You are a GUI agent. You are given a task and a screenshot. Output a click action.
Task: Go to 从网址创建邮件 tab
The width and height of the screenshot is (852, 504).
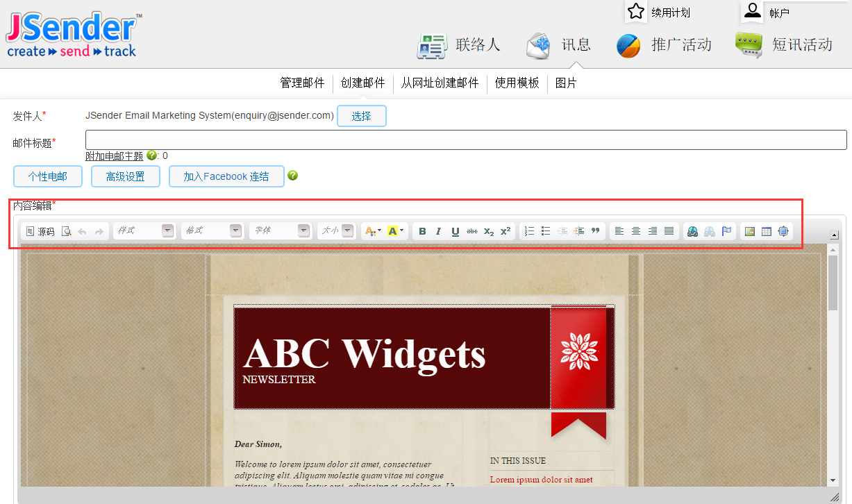point(440,83)
